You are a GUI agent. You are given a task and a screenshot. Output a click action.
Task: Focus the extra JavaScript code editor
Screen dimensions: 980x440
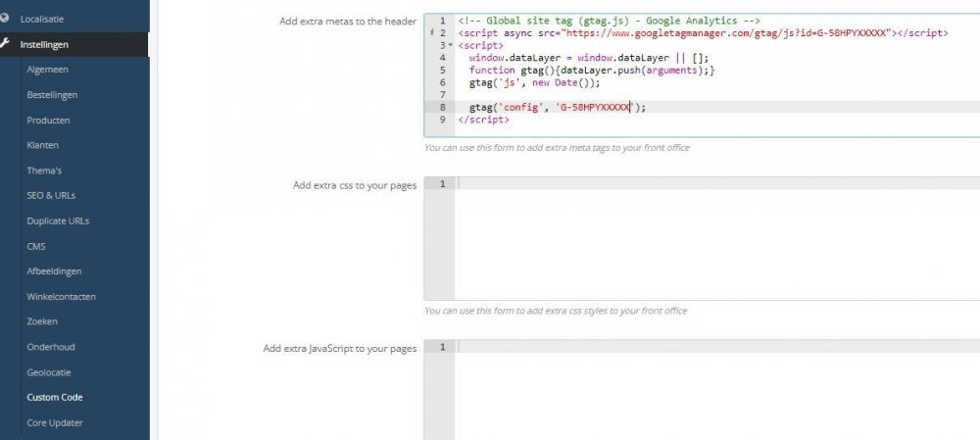(715, 392)
